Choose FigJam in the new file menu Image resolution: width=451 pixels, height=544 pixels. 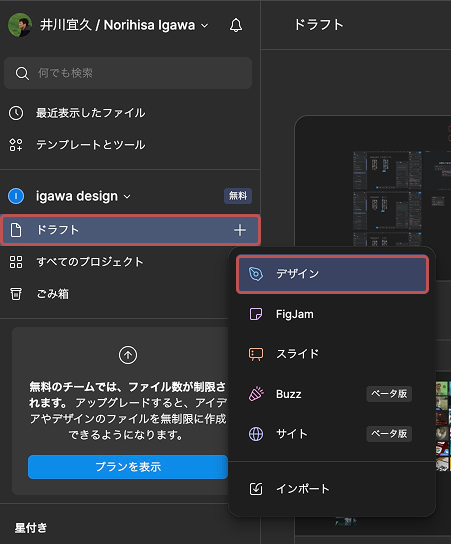click(332, 314)
